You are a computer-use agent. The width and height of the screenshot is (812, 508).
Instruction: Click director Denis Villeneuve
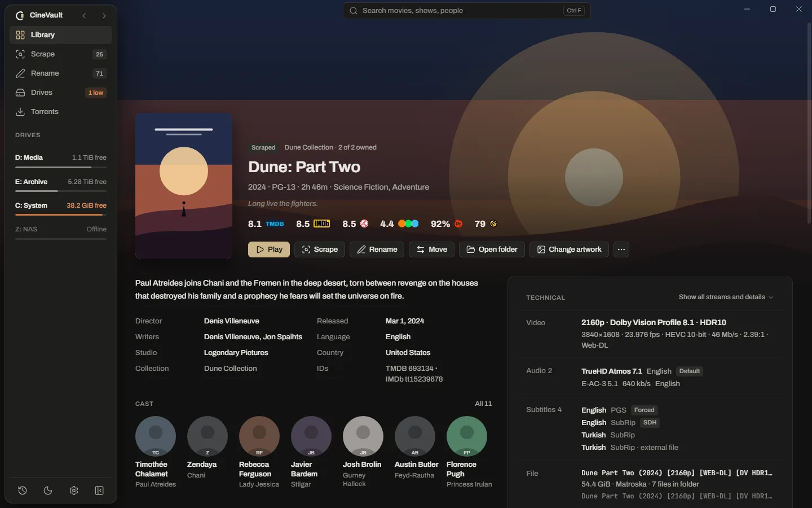click(x=232, y=321)
